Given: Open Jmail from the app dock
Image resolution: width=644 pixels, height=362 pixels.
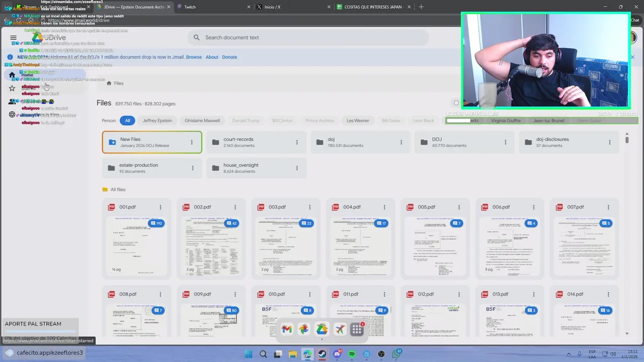Looking at the screenshot, I should click(x=287, y=329).
